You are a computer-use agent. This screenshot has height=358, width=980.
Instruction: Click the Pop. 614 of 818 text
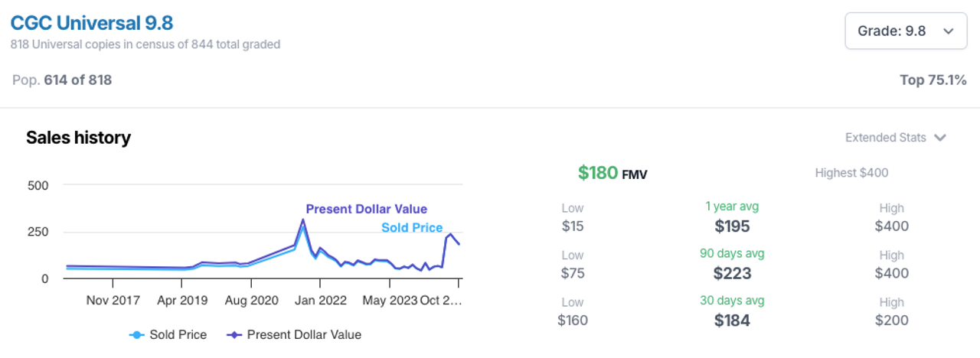62,80
